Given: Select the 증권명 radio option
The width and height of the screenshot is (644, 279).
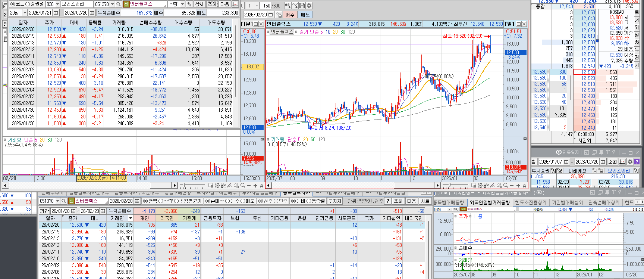Looking at the screenshot, I should tap(28, 4).
